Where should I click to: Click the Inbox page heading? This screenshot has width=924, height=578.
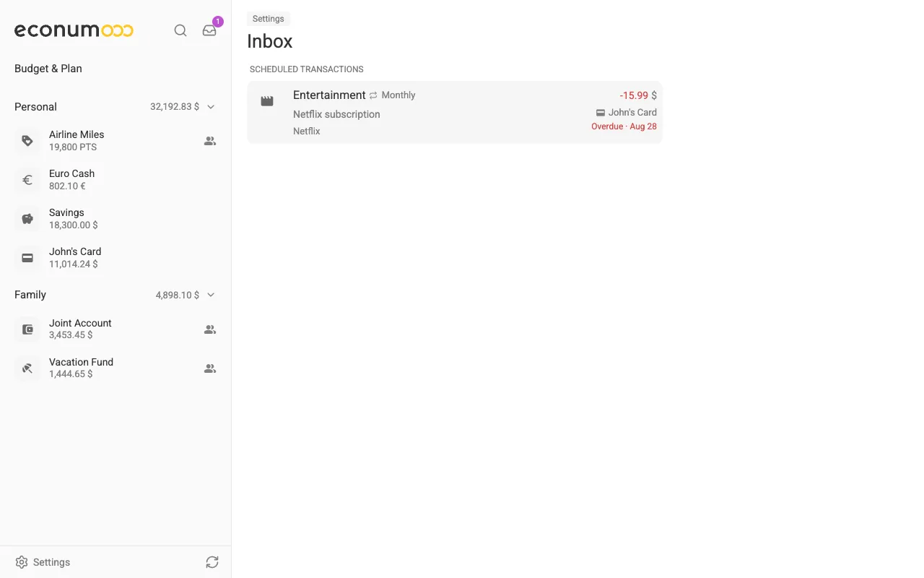[x=270, y=41]
